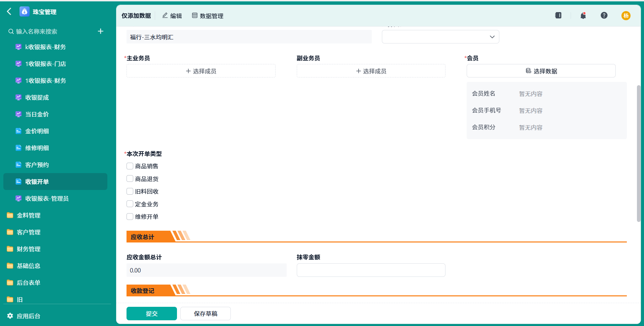Click the 收银提成 chart icon
The height and width of the screenshot is (326, 644).
click(x=19, y=97)
